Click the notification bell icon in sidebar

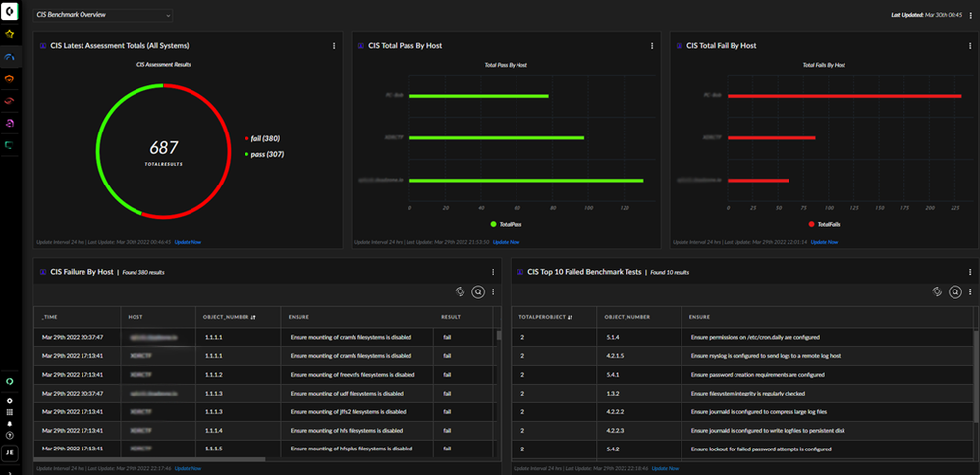coord(10,423)
